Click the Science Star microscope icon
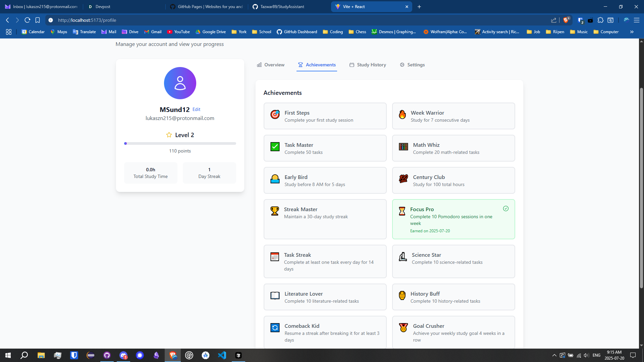 click(x=403, y=256)
